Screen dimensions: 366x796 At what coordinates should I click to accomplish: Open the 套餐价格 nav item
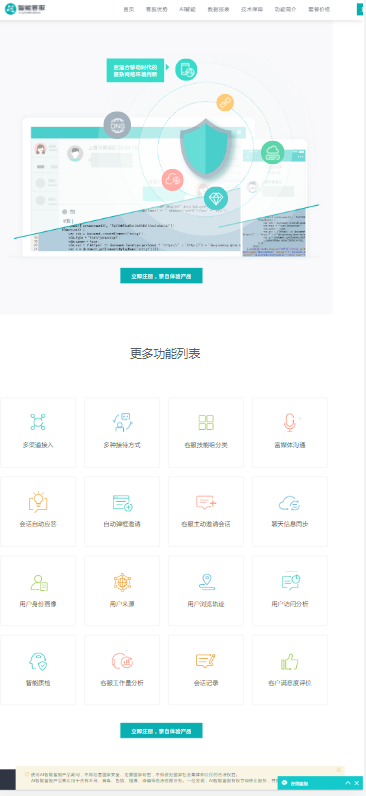point(319,10)
